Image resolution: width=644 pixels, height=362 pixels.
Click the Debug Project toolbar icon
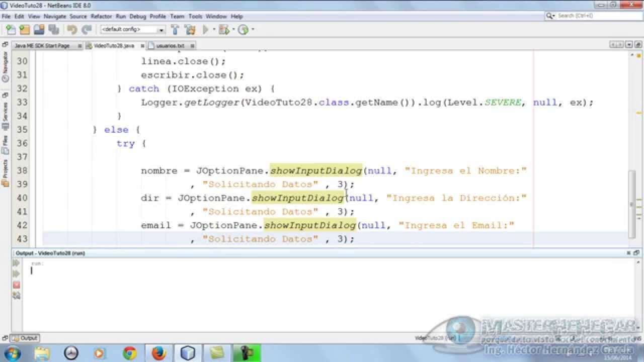point(224,30)
